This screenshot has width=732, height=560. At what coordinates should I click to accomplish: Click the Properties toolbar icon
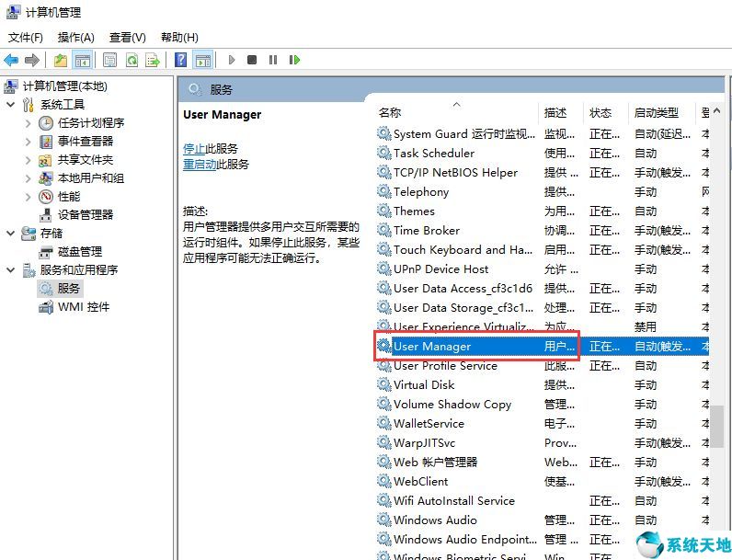point(110,60)
